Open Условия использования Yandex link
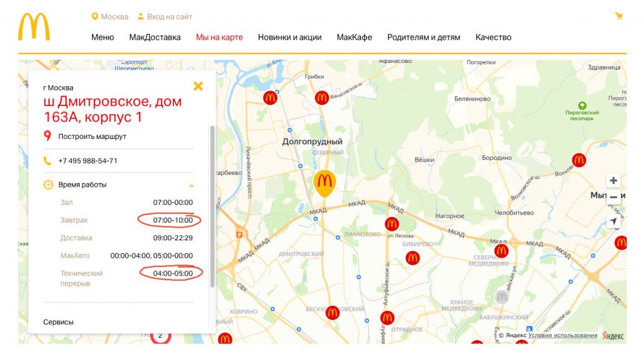This screenshot has width=644, height=361. click(563, 336)
